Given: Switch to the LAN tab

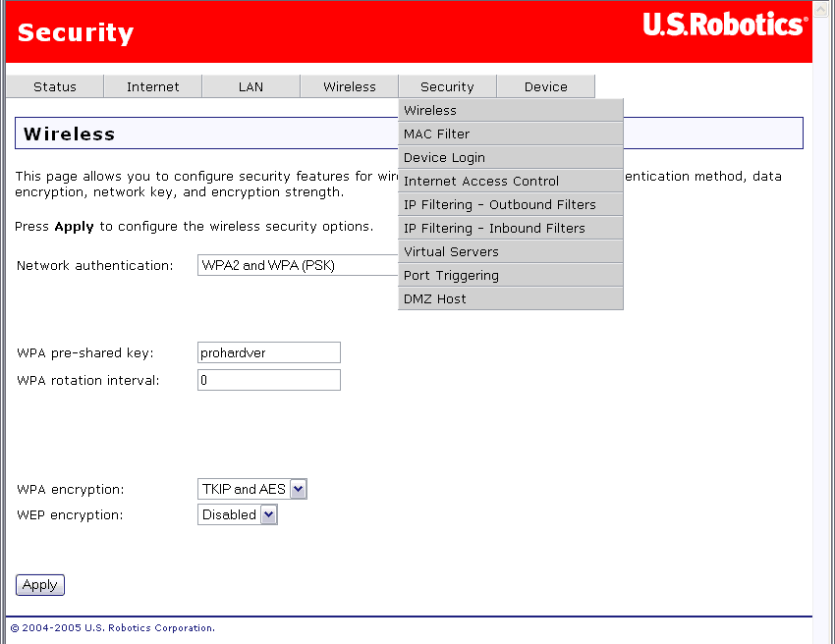Looking at the screenshot, I should coord(250,86).
